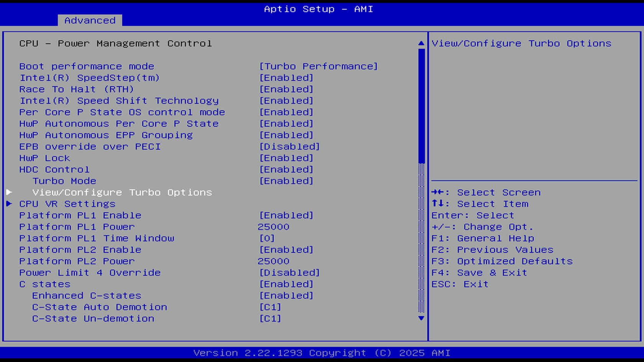Click the F3: Optimized Defaults hint
The width and height of the screenshot is (644, 362).
pyautogui.click(x=502, y=261)
